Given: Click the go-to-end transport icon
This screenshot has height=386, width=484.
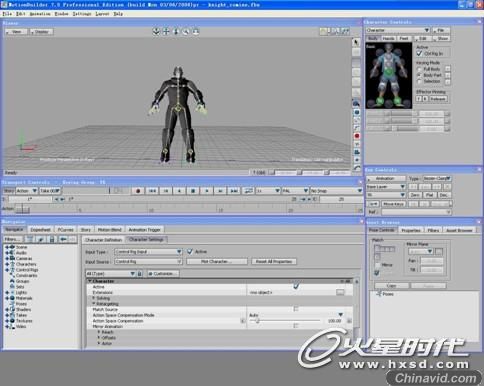Looking at the screenshot, I should 234,191.
